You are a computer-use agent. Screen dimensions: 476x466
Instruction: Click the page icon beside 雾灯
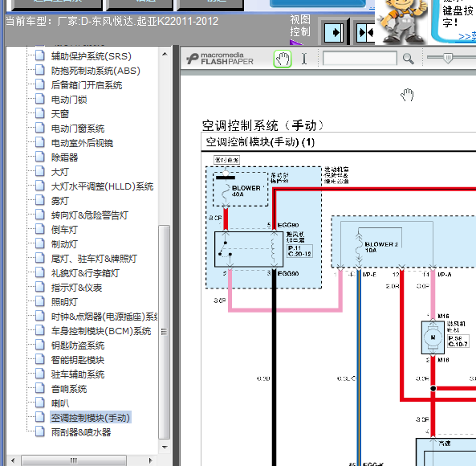tap(40, 201)
